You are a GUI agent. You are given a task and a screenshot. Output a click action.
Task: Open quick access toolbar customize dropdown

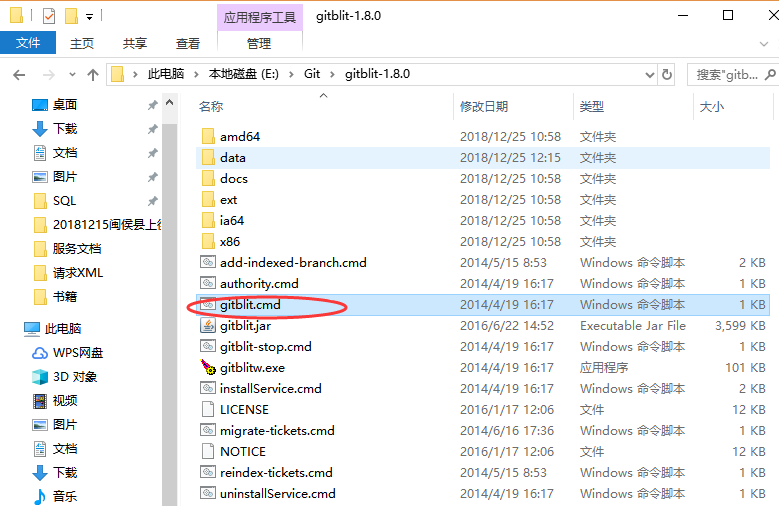pos(89,17)
